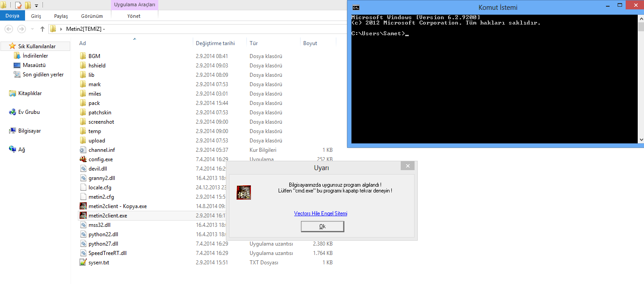Image resolution: width=644 pixels, height=284 pixels.
Task: Click the Properties quick access icon
Action: [18, 5]
